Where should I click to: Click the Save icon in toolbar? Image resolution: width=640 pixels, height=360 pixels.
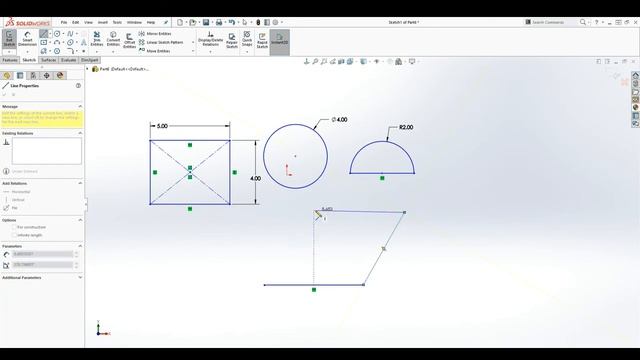[x=206, y=22]
